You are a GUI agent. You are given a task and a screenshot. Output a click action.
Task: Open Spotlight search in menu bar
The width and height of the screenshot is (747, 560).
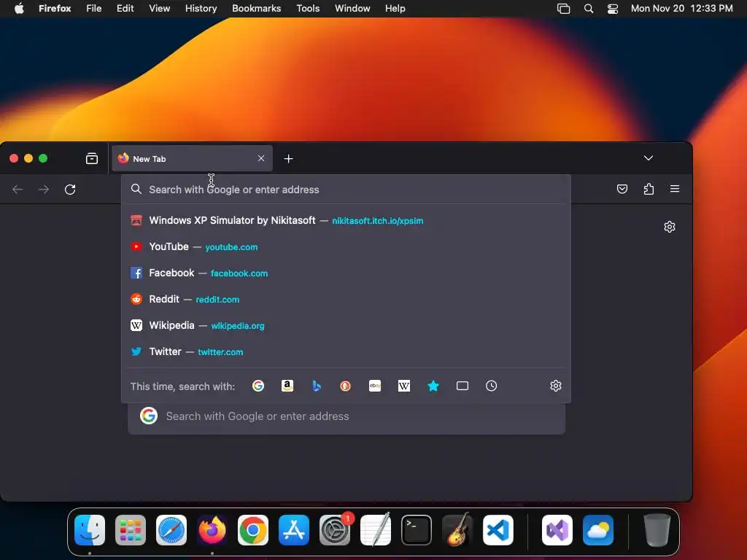click(x=589, y=9)
